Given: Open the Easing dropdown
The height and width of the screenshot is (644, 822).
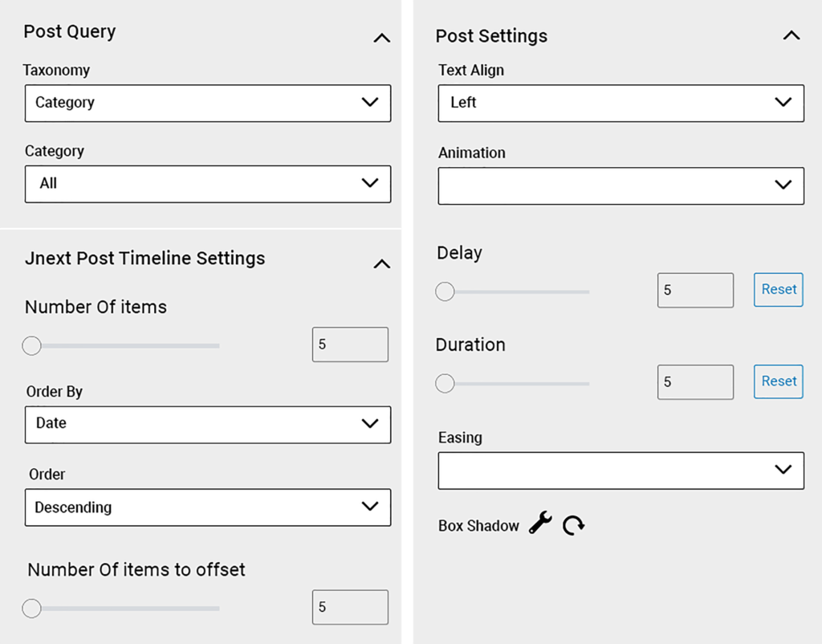Looking at the screenshot, I should tap(621, 471).
